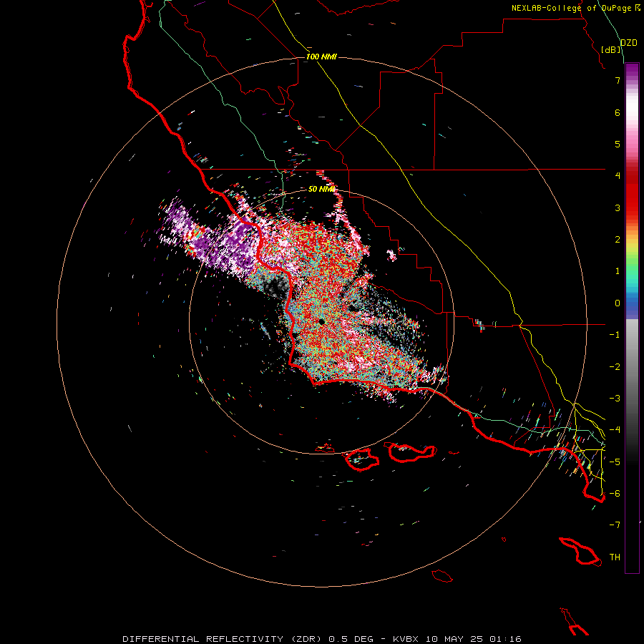Click the -1 value on the scale
Viewport: 644px width, 644px height.
tap(615, 335)
